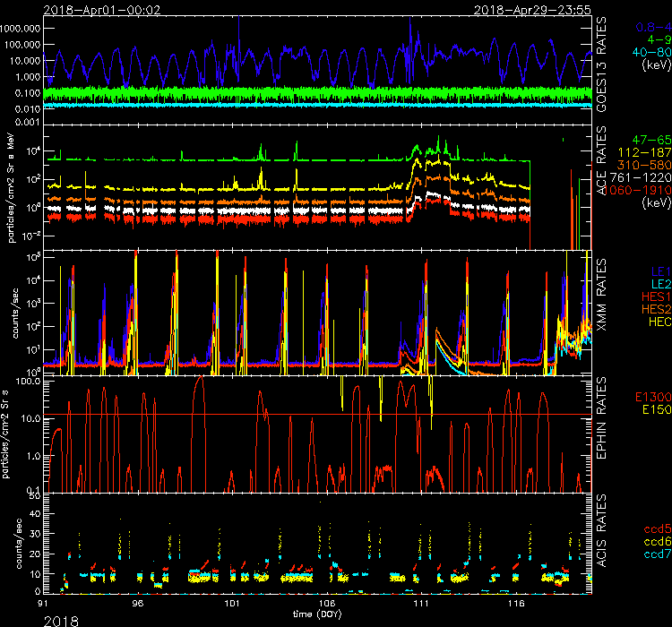This screenshot has width=672, height=627.
Task: Select the LE1 legend entry
Action: click(659, 270)
